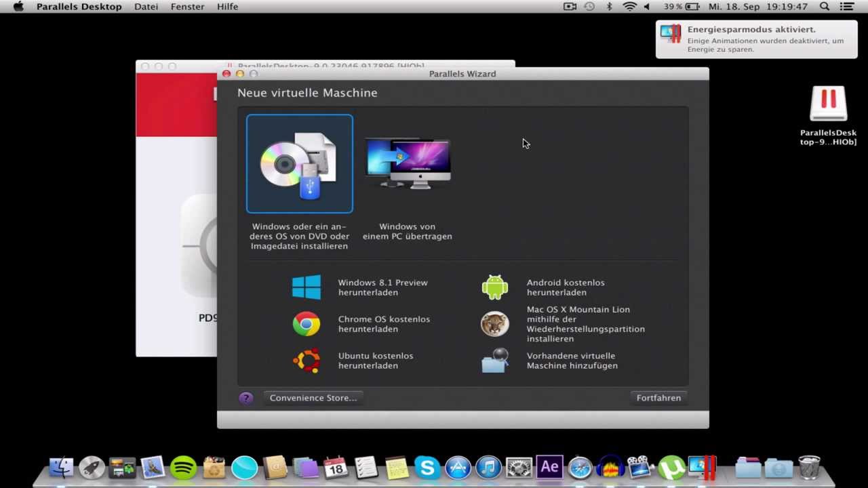The height and width of the screenshot is (488, 868).
Task: Open Audacity headphones icon in the dock
Action: point(610,468)
